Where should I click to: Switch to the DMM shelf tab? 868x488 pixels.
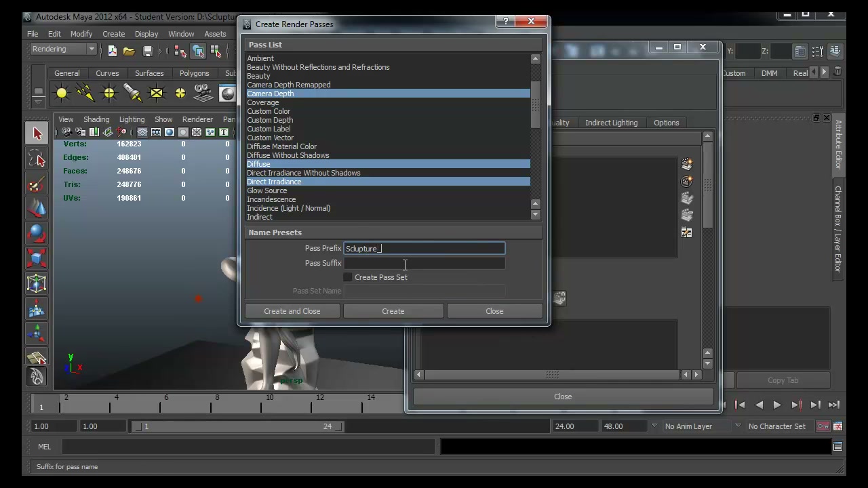(769, 73)
